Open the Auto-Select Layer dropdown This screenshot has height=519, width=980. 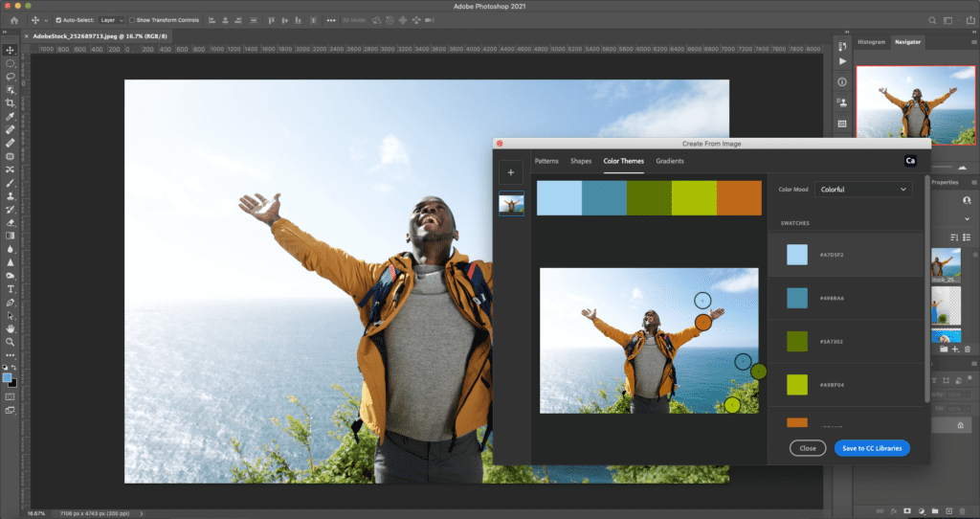[x=112, y=20]
